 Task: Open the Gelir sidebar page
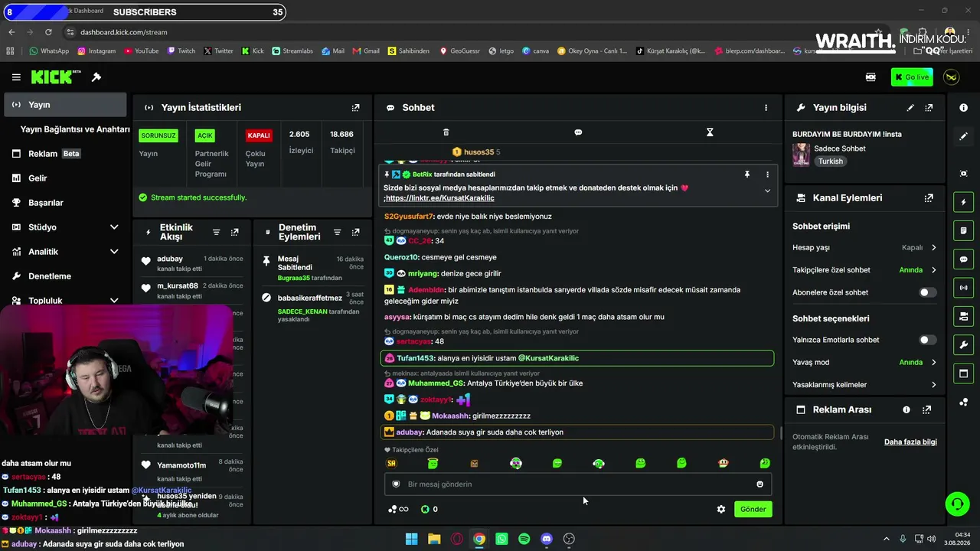[66, 178]
